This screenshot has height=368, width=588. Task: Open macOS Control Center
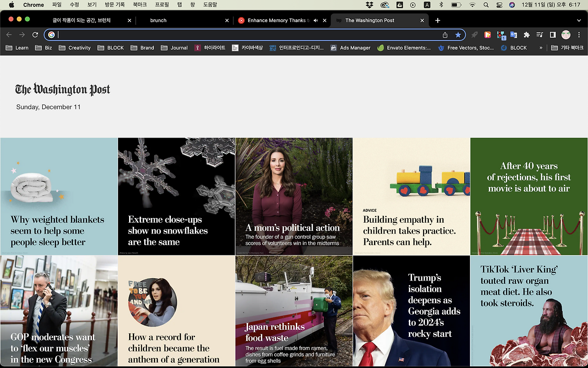499,5
